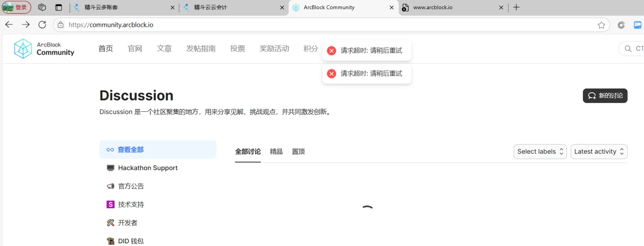Open the 发帖指南 nav item
Screen dimensions: 644x246
coord(201,49)
